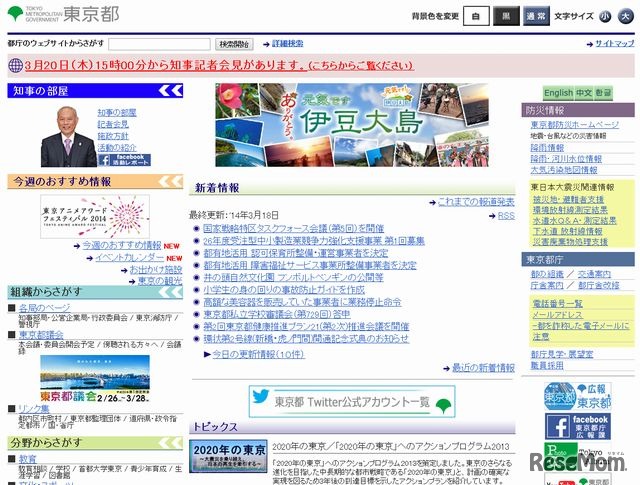Click the 検索開始 search button
Viewport: 640px width, 485px height.
pyautogui.click(x=234, y=44)
